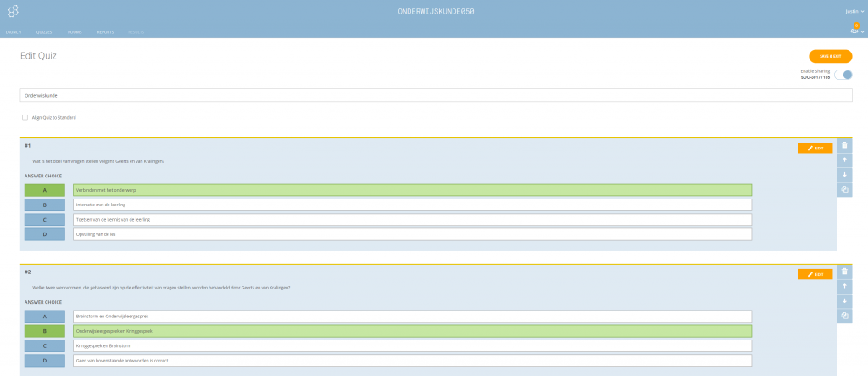This screenshot has width=868, height=376.
Task: Click Edit button for question #1
Action: pos(815,148)
